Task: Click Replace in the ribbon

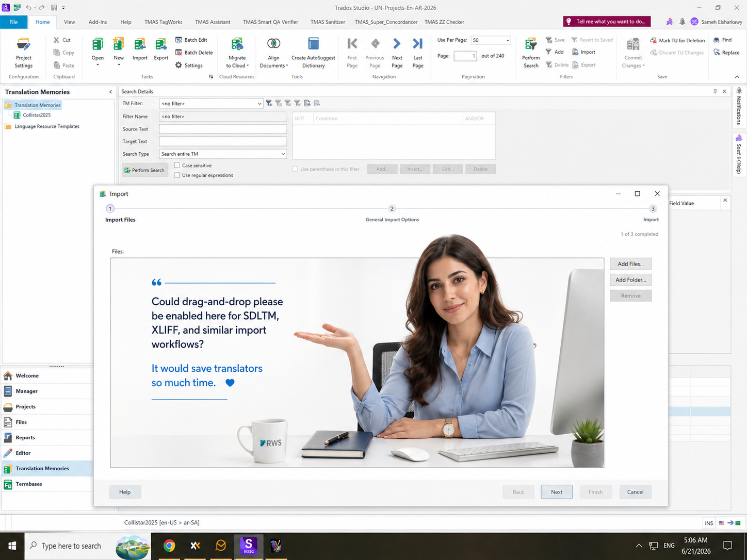Action: [x=726, y=52]
